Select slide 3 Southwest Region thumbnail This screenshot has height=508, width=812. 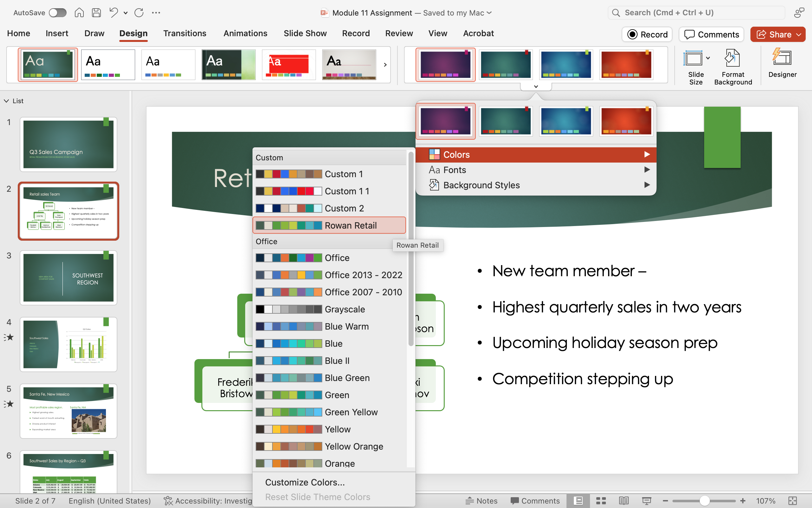click(69, 277)
